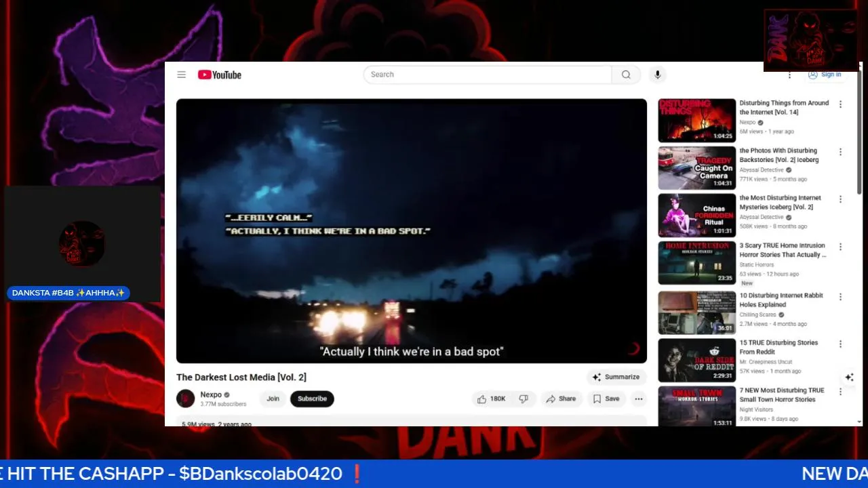Open title 15 TRUE Disturbing Stories From Reddit
Screen dimensions: 868x488
[778, 347]
